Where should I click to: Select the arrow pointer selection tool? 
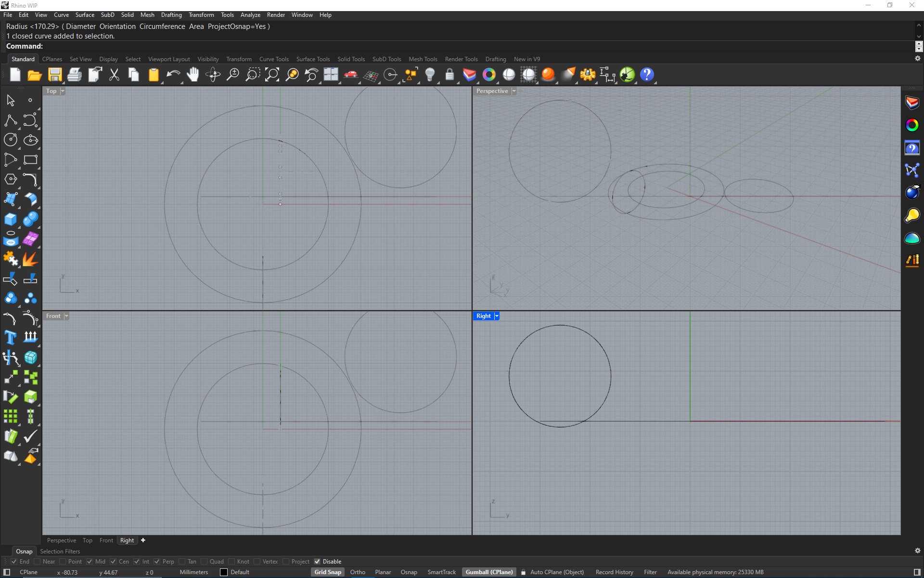pyautogui.click(x=11, y=100)
